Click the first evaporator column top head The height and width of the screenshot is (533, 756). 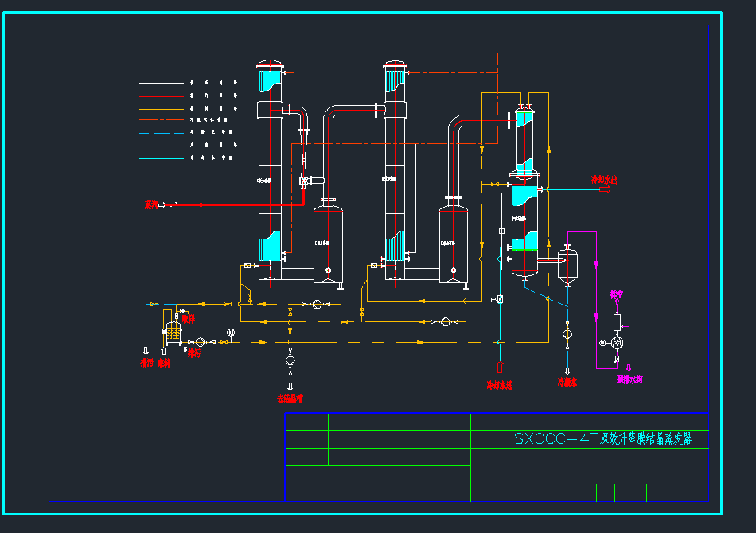pos(269,67)
